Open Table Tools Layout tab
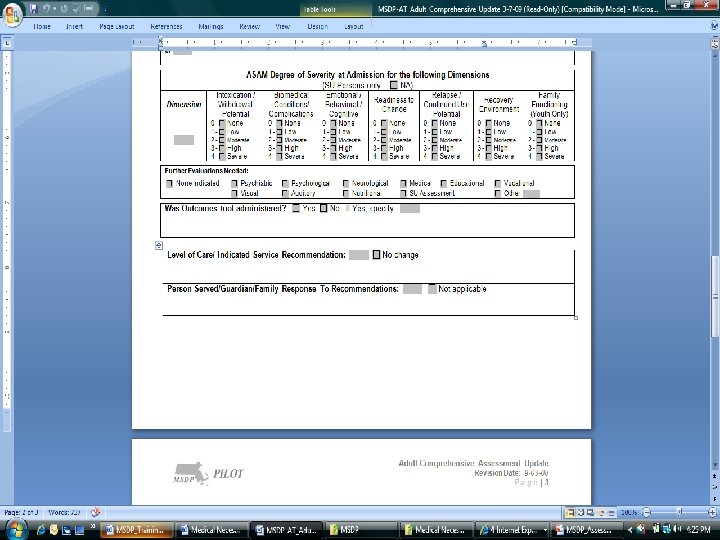 click(x=354, y=27)
